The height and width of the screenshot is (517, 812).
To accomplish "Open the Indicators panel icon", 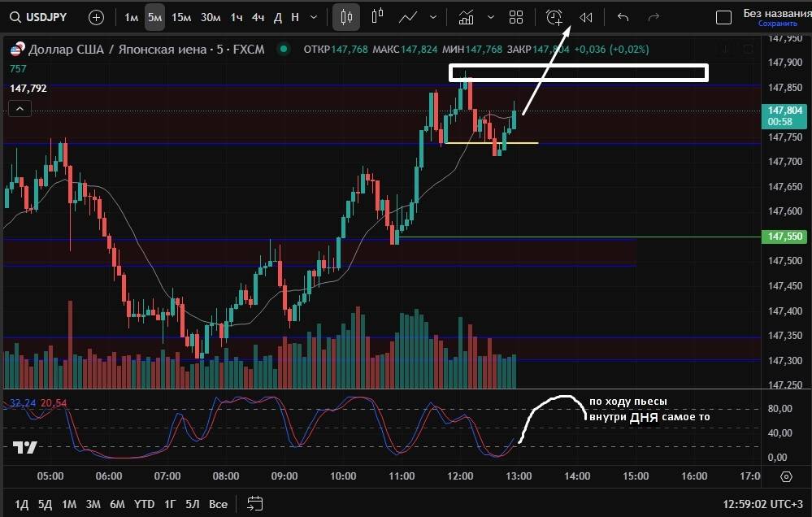I will [x=467, y=17].
